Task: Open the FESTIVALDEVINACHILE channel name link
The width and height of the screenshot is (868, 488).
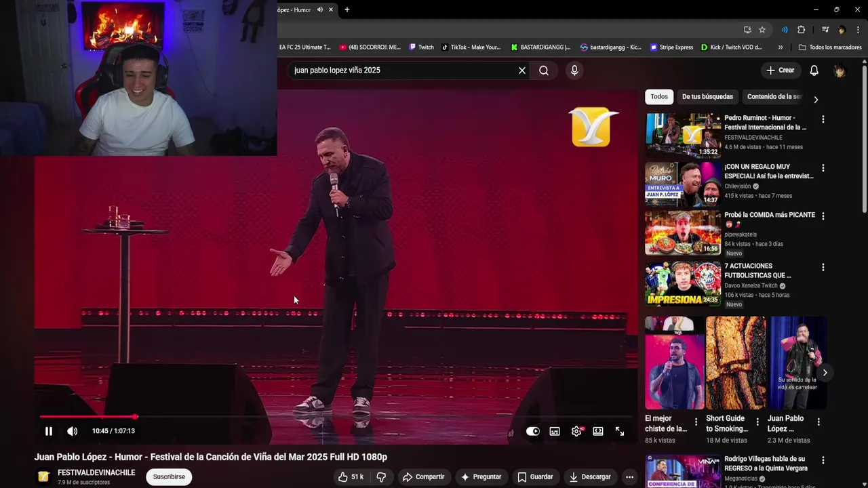Action: [x=96, y=472]
